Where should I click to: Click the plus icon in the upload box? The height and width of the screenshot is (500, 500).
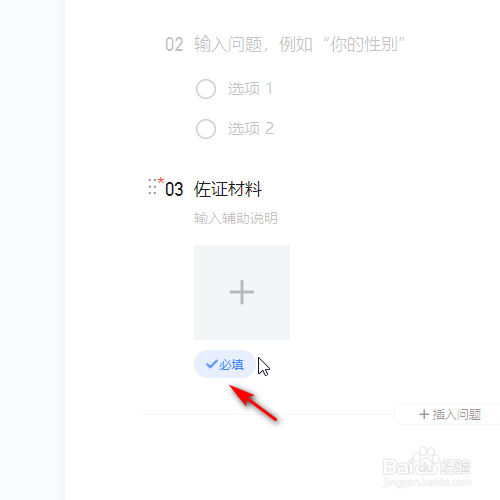coord(242,292)
